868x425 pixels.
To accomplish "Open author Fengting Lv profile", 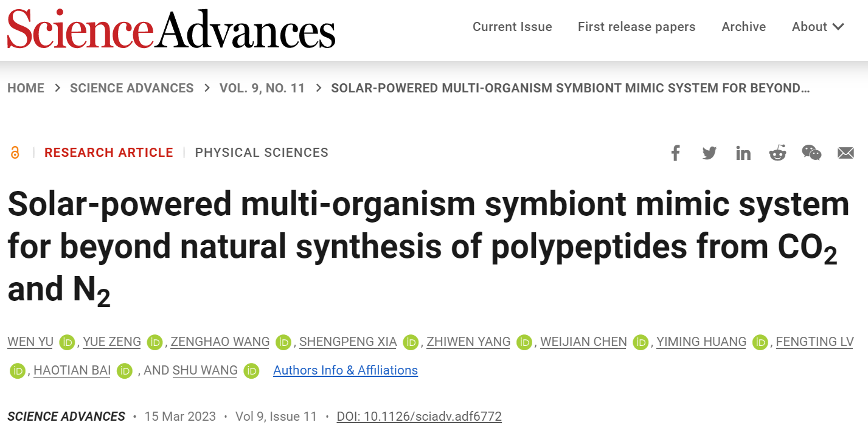I will [814, 342].
